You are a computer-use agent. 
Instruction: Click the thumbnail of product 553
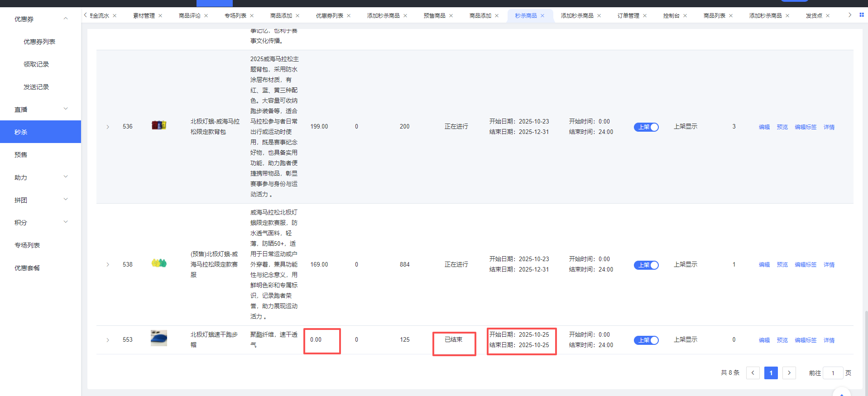[159, 338]
